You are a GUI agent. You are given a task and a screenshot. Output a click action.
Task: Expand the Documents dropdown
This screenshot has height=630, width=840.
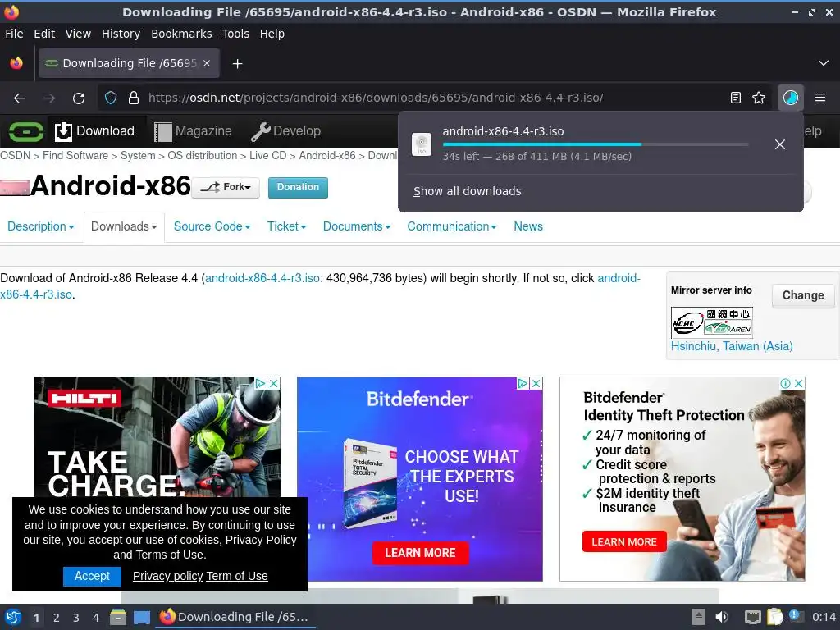coord(357,226)
